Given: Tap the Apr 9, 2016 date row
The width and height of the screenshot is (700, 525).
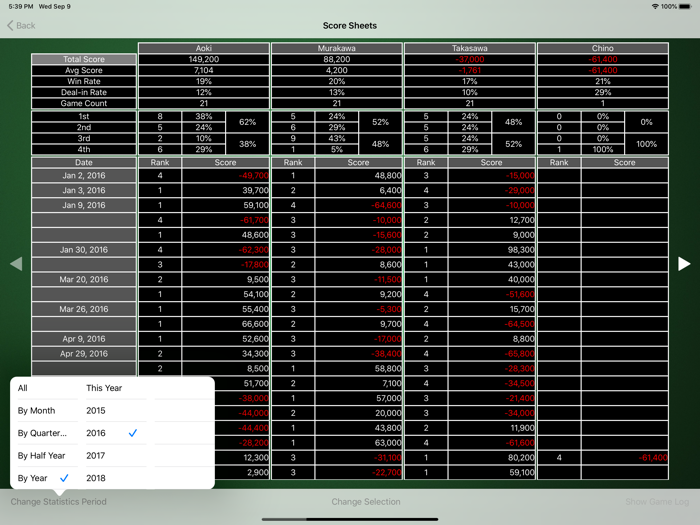Looking at the screenshot, I should point(83,339).
